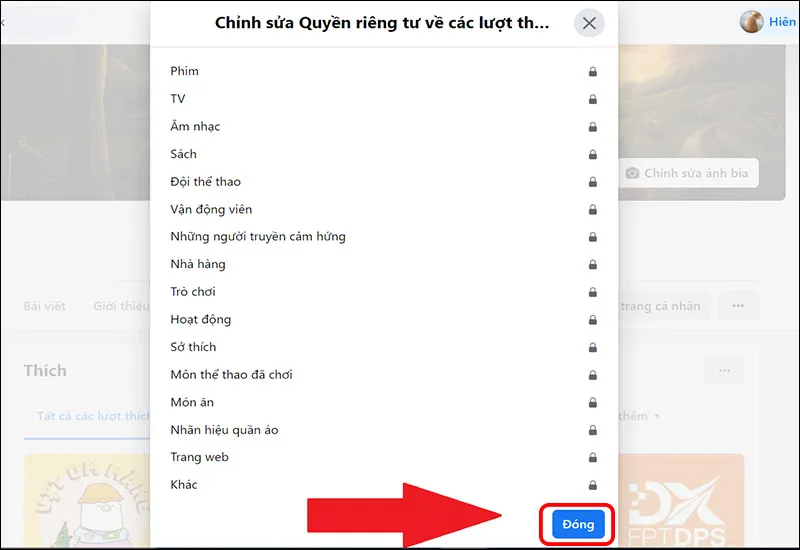Close the dialog with the X button
800x550 pixels.
(589, 23)
